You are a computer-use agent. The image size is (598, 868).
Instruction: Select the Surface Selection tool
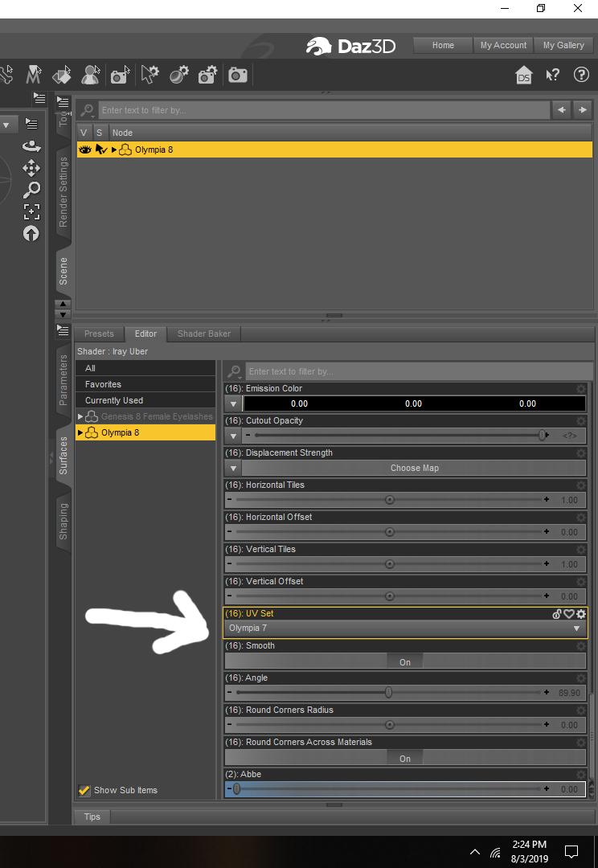(62, 75)
